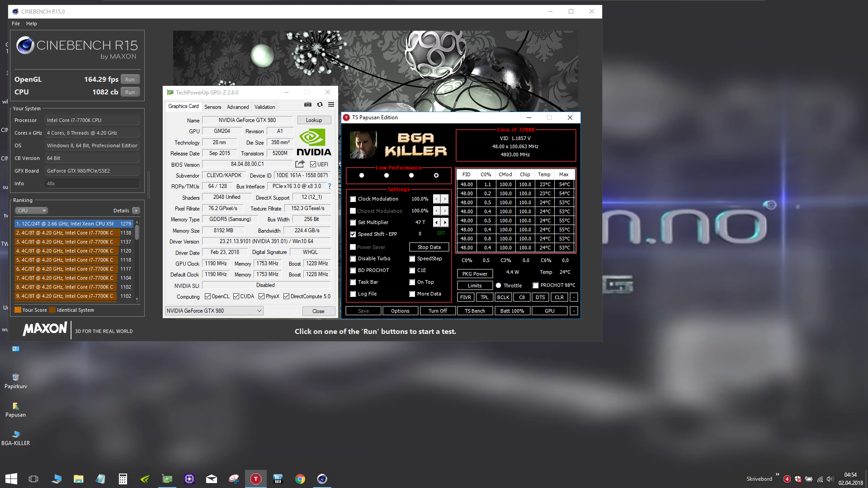Switch to Validation tab in GPU-Z
The width and height of the screenshot is (868, 488).
(264, 107)
